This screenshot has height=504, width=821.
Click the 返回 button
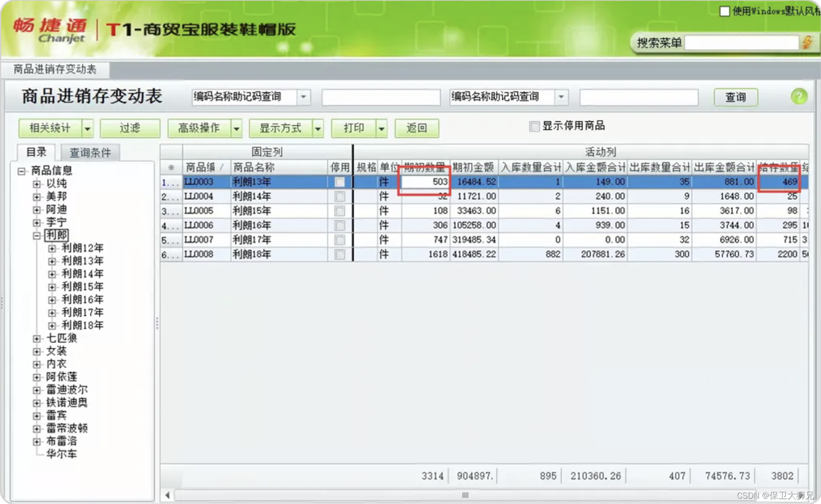coord(417,128)
